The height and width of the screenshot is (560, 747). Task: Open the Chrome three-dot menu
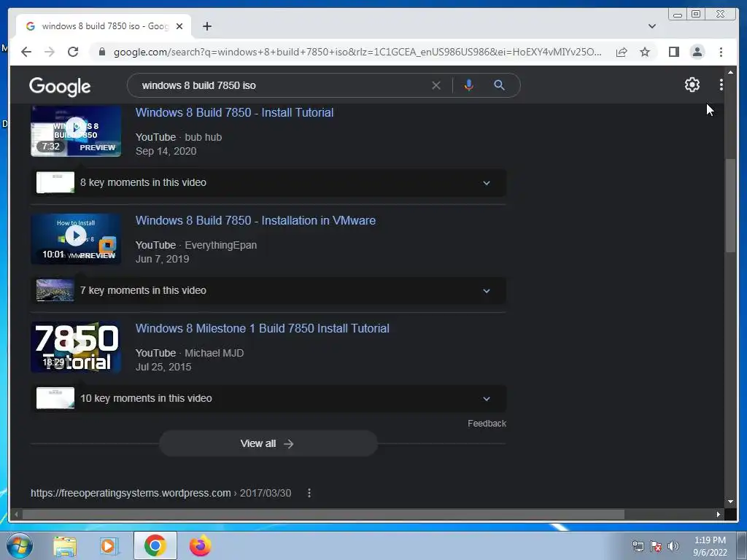(x=721, y=52)
